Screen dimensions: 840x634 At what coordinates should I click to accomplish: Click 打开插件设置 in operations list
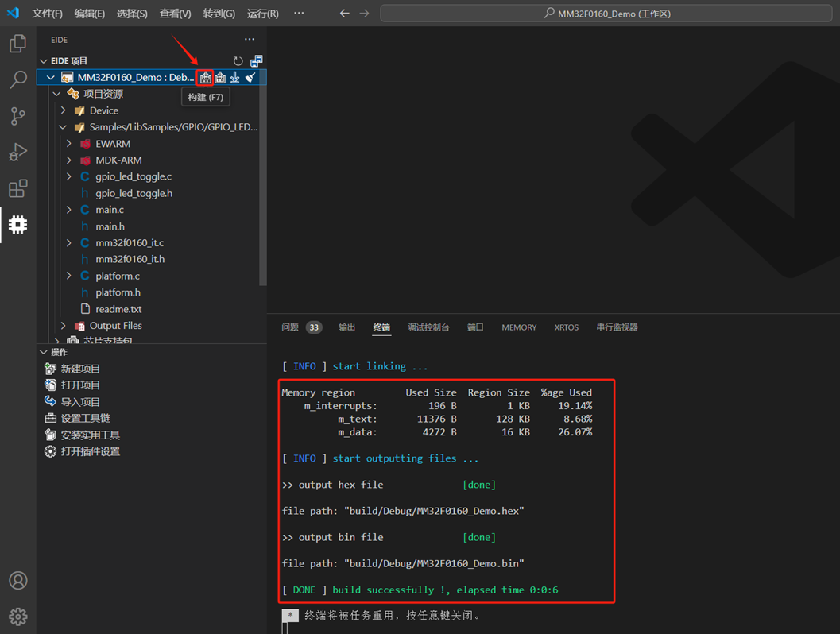90,451
